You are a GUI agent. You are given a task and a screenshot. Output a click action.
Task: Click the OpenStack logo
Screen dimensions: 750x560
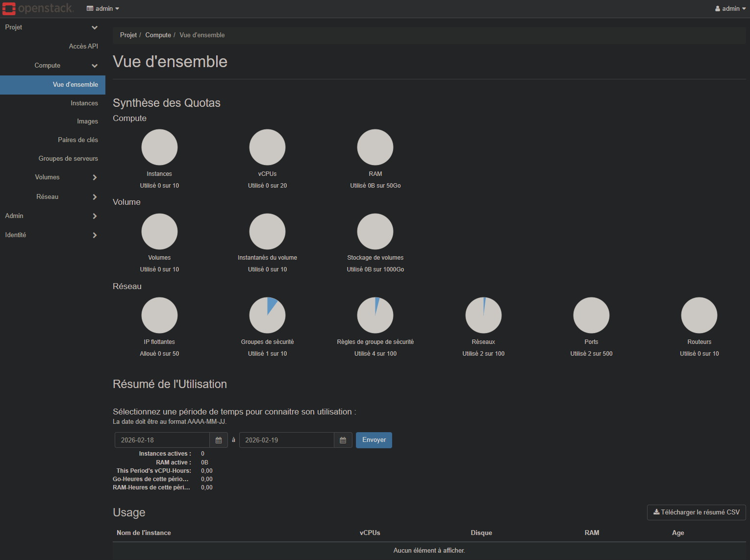click(x=38, y=8)
